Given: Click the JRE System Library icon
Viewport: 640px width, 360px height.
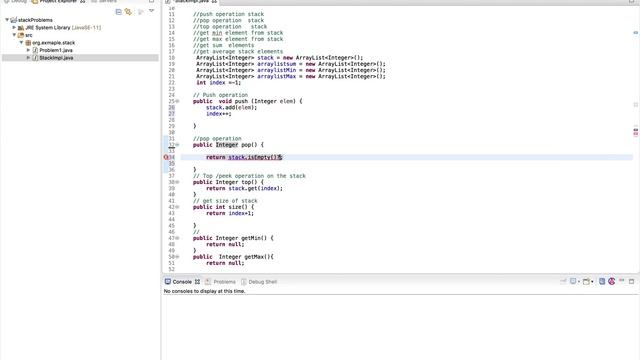Looking at the screenshot, I should [x=21, y=27].
